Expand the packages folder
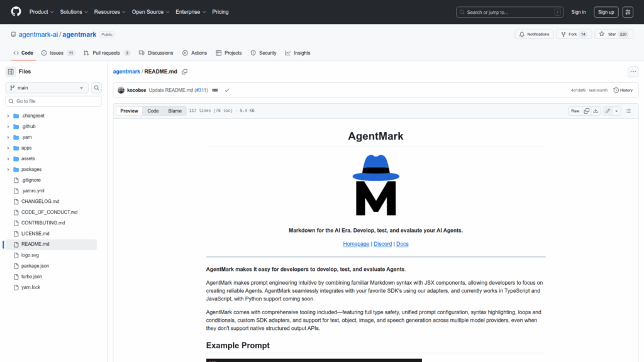 [8, 169]
